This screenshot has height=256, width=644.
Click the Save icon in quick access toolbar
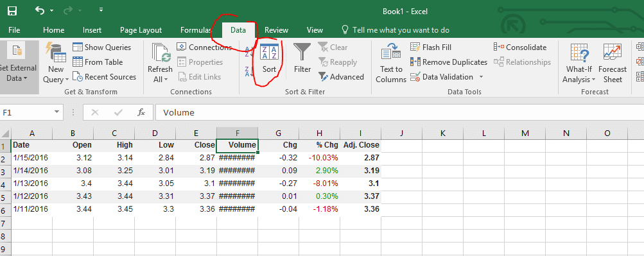click(12, 11)
